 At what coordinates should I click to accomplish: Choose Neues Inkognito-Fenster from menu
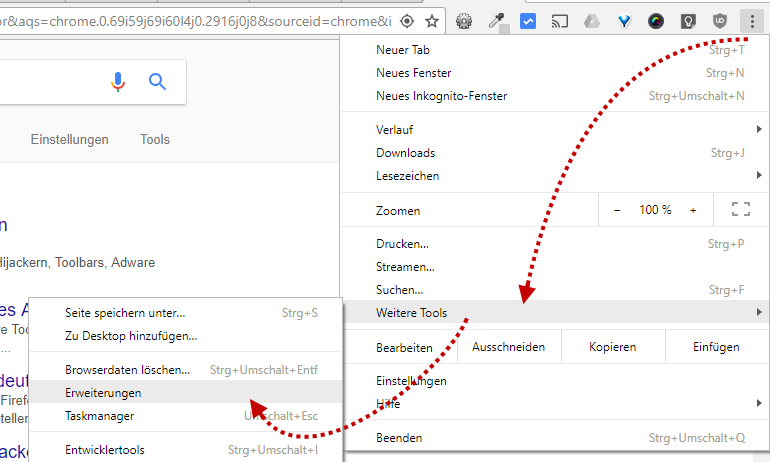point(441,96)
